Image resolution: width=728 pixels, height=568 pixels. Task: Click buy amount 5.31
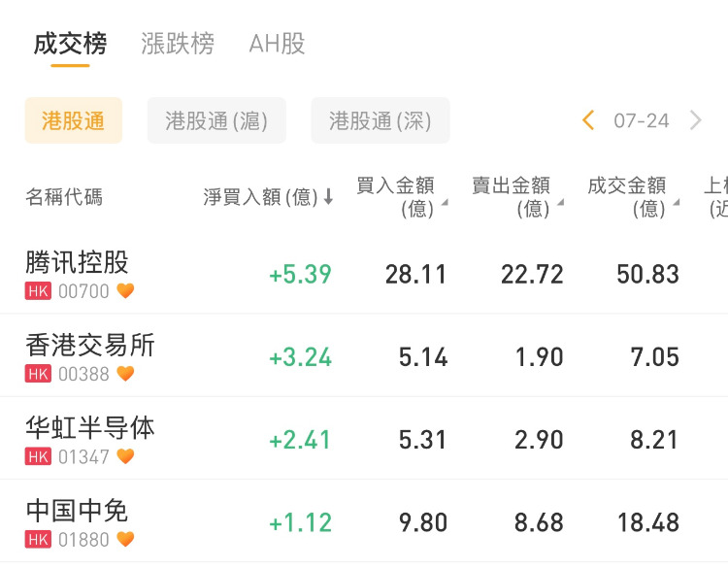[x=422, y=440]
